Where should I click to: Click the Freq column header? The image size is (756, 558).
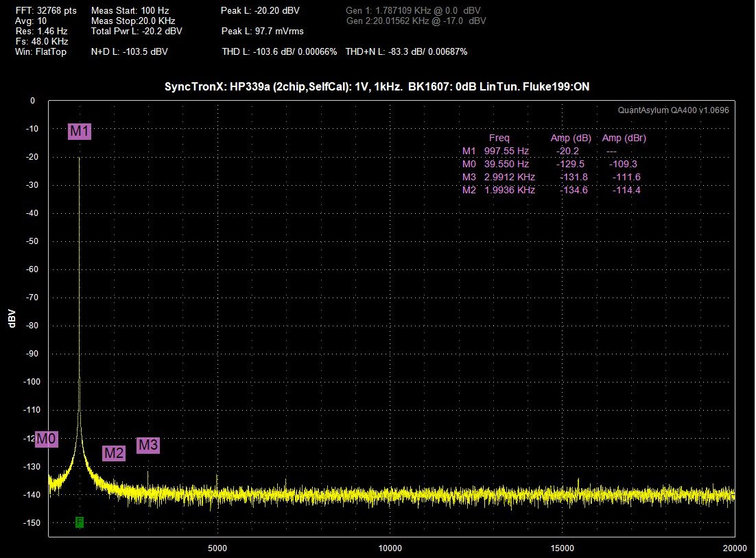pyautogui.click(x=499, y=138)
